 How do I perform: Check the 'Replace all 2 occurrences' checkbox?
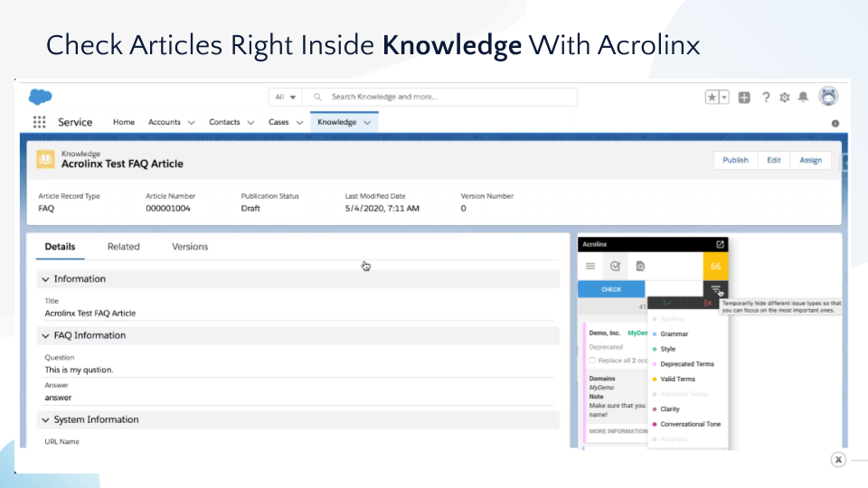click(592, 360)
